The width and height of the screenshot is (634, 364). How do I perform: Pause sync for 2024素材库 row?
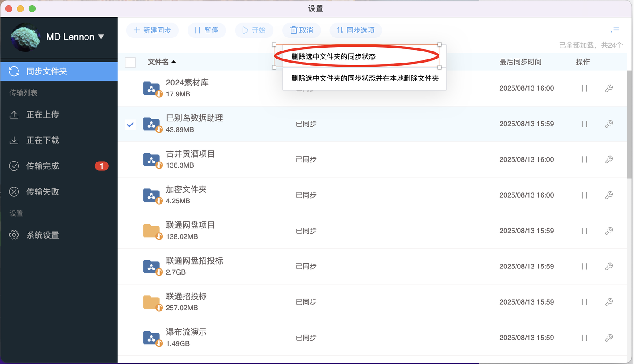click(x=585, y=88)
